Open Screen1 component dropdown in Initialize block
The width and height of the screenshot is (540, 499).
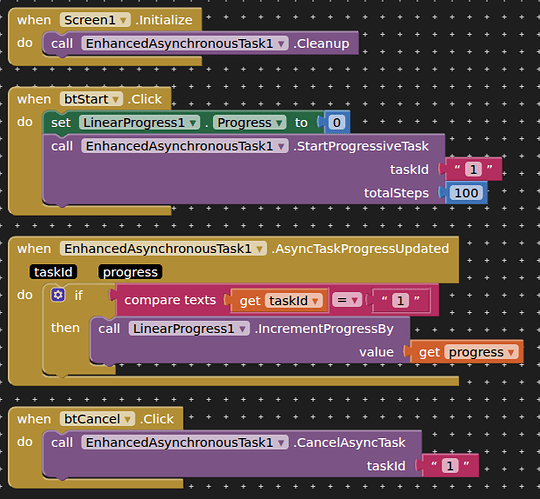pyautogui.click(x=95, y=20)
